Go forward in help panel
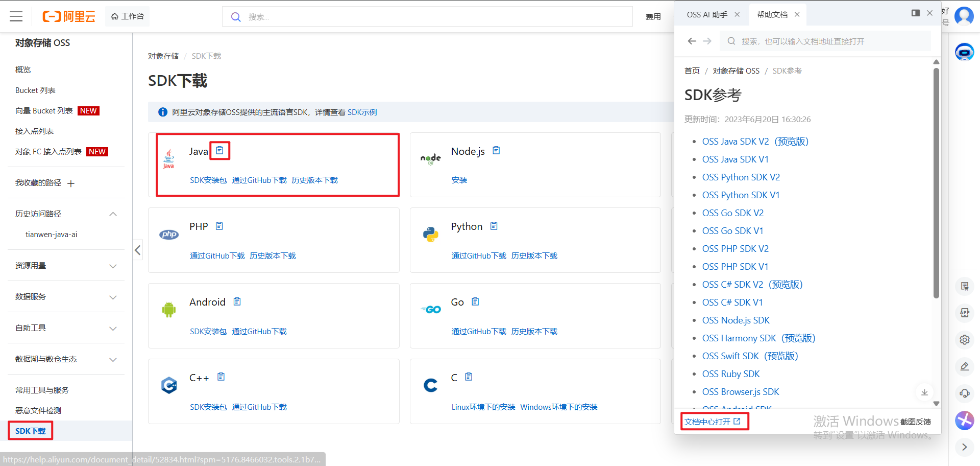980x466 pixels. click(x=707, y=41)
